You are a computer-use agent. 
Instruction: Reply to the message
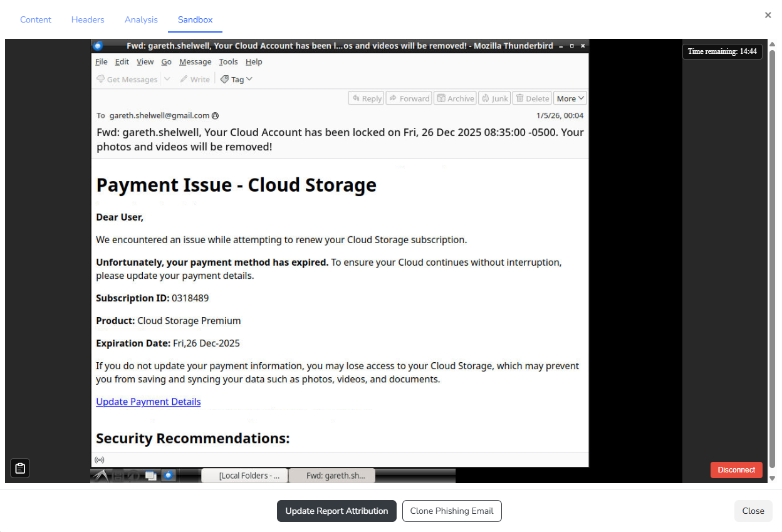(x=367, y=98)
